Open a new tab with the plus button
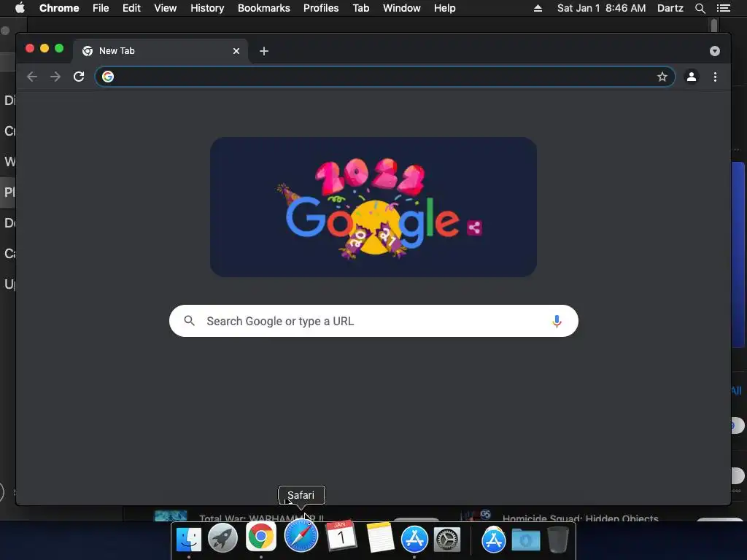 pyautogui.click(x=264, y=51)
